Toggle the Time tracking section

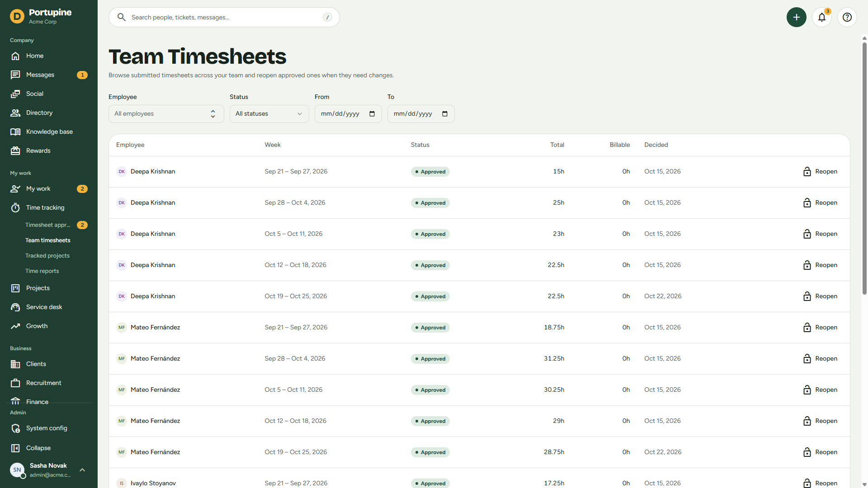49,208
